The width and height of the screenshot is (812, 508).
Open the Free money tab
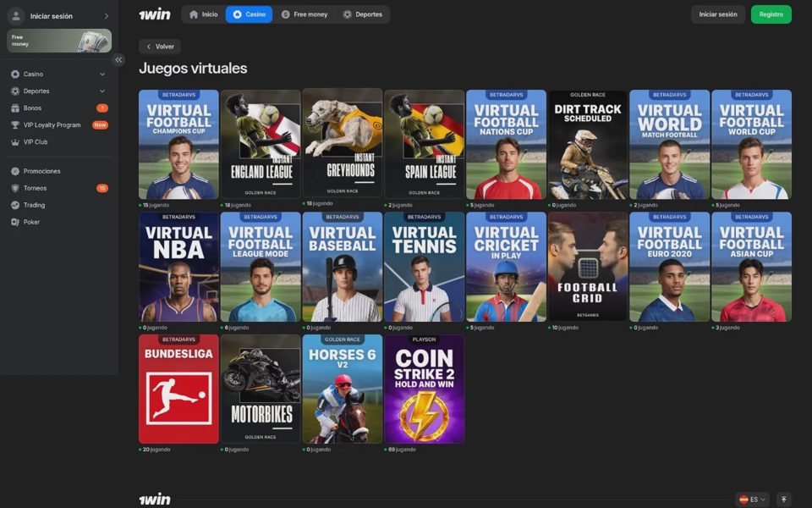coord(304,14)
